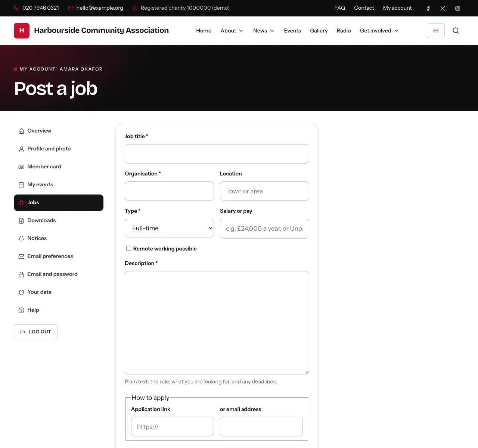Click the hello@example.org email link

tap(100, 8)
